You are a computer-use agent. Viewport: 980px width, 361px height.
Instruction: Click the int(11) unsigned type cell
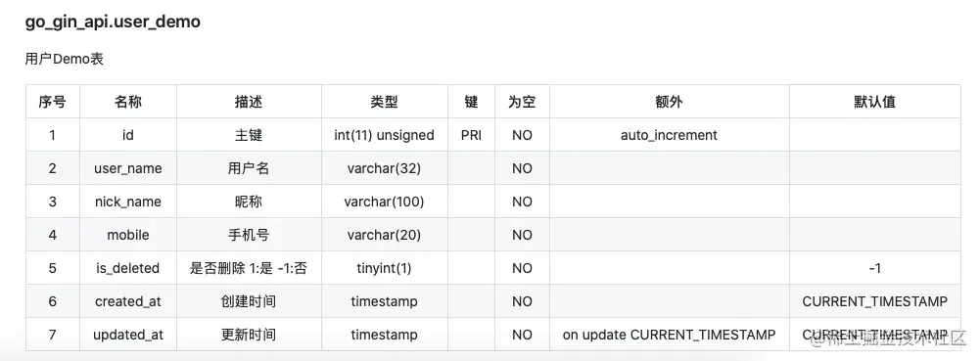(385, 135)
